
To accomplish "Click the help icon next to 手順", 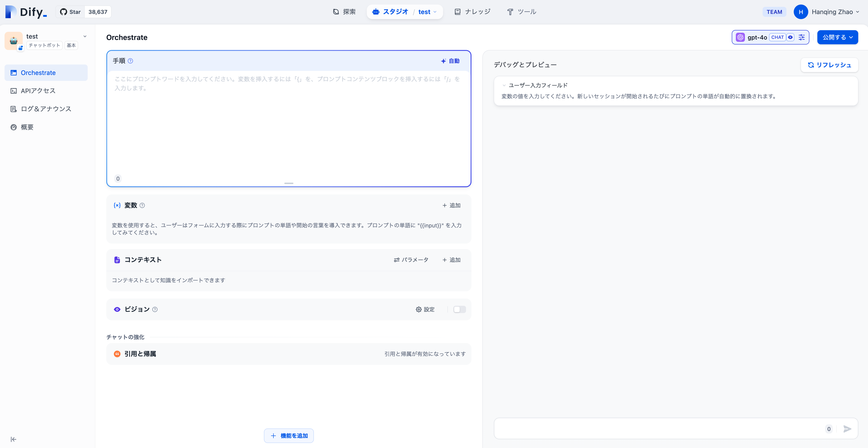I will [130, 61].
